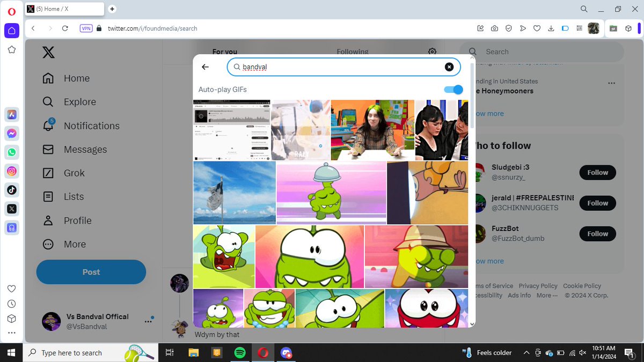Viewport: 644px width, 362px height.
Task: Open Profile in X sidebar
Action: coord(67,220)
